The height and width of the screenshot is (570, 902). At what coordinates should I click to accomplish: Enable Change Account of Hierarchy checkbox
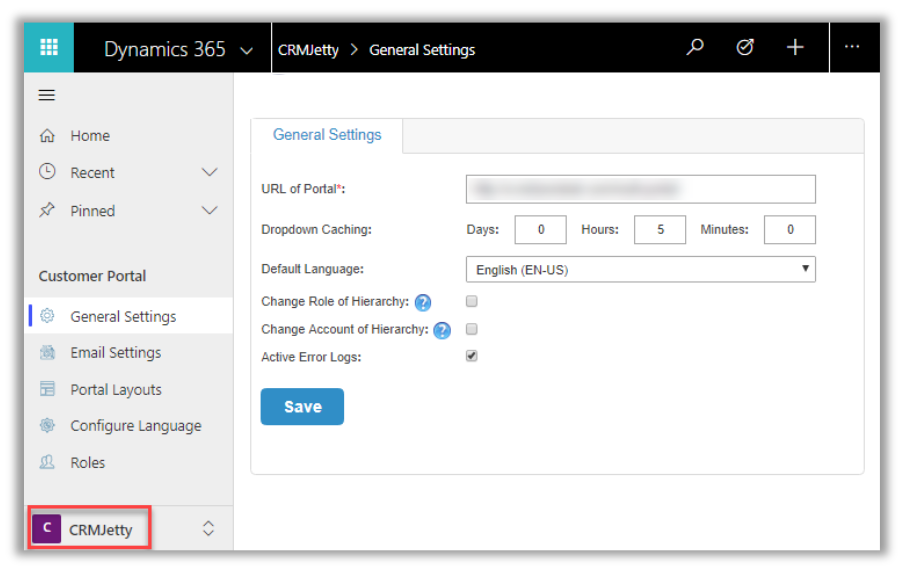pyautogui.click(x=472, y=329)
